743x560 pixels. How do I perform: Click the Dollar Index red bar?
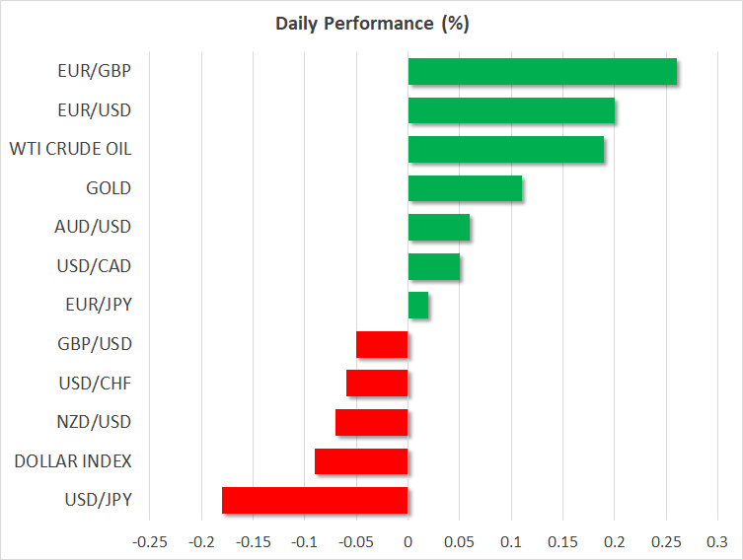(361, 461)
